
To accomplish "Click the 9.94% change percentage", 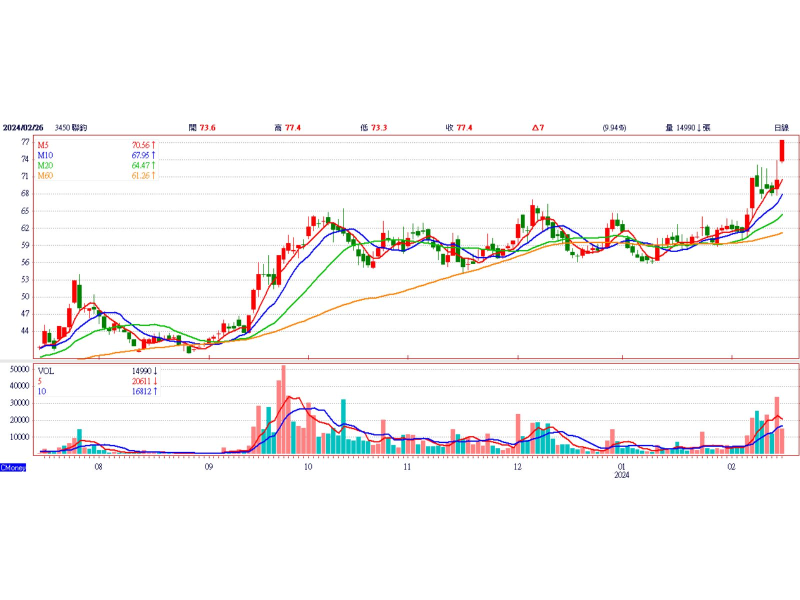I will pyautogui.click(x=614, y=127).
